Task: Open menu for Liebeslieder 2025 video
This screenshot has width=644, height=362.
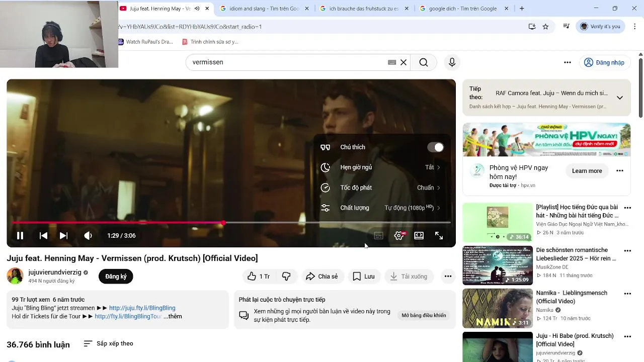Action: click(627, 250)
